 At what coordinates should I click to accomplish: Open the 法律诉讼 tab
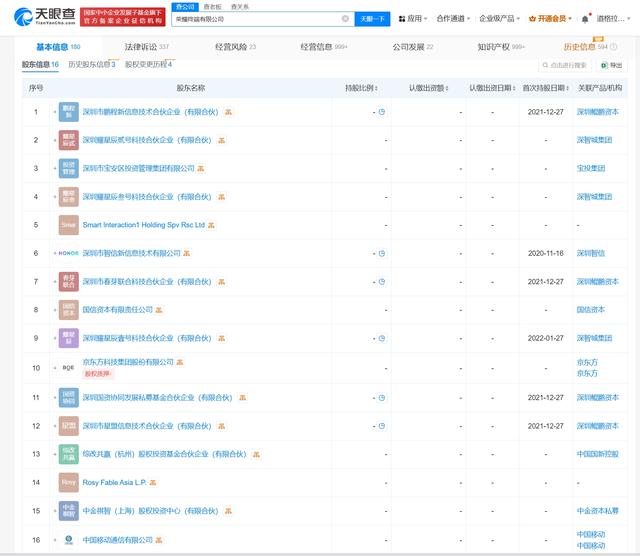point(146,47)
